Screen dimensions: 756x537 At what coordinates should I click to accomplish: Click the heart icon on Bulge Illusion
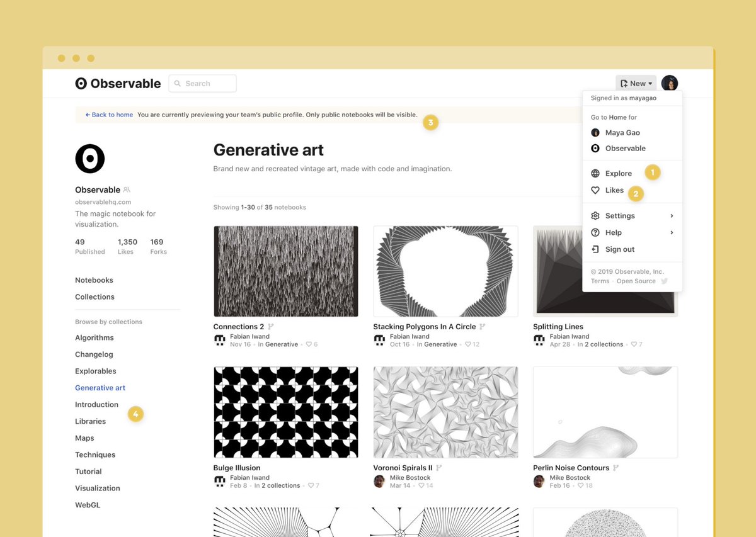311,485
